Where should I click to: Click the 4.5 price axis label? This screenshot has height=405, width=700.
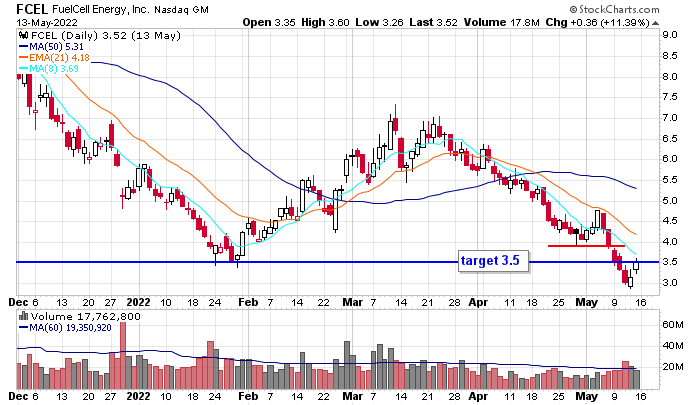point(670,221)
